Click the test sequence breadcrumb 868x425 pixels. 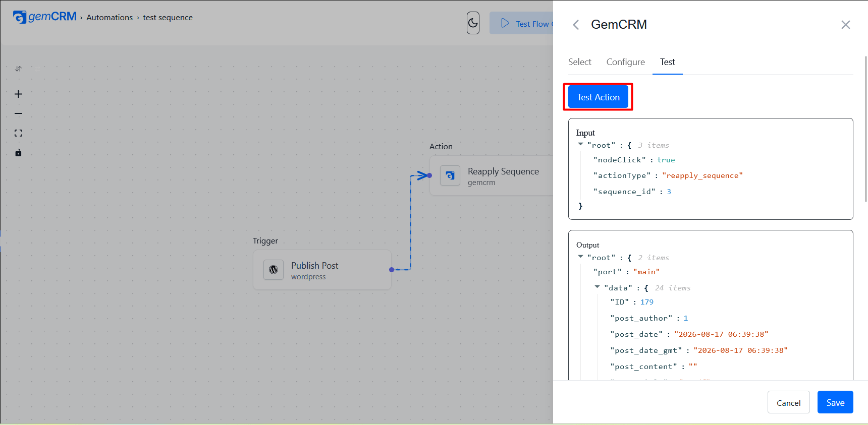[x=168, y=18]
